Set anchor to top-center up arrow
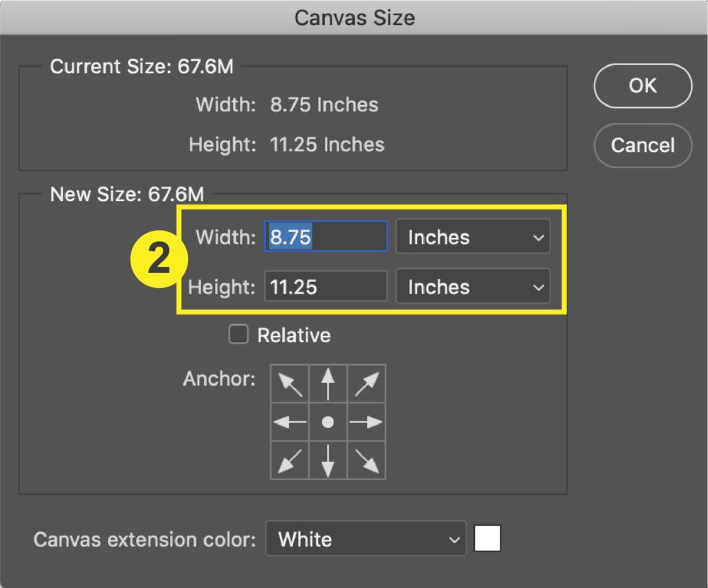708x588 pixels. point(328,384)
